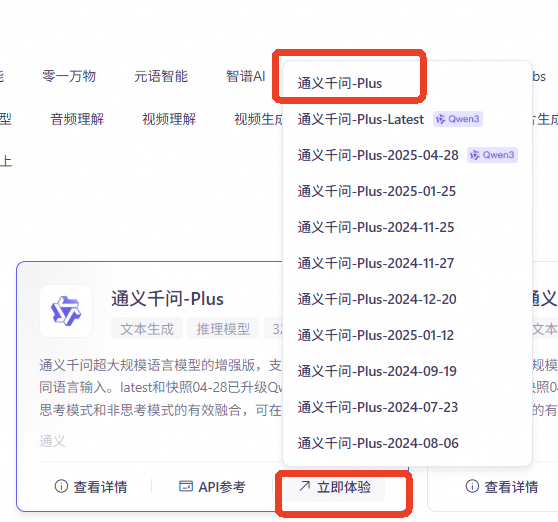Click the info icon beside 查看详情
The height and width of the screenshot is (522, 558).
tap(61, 486)
